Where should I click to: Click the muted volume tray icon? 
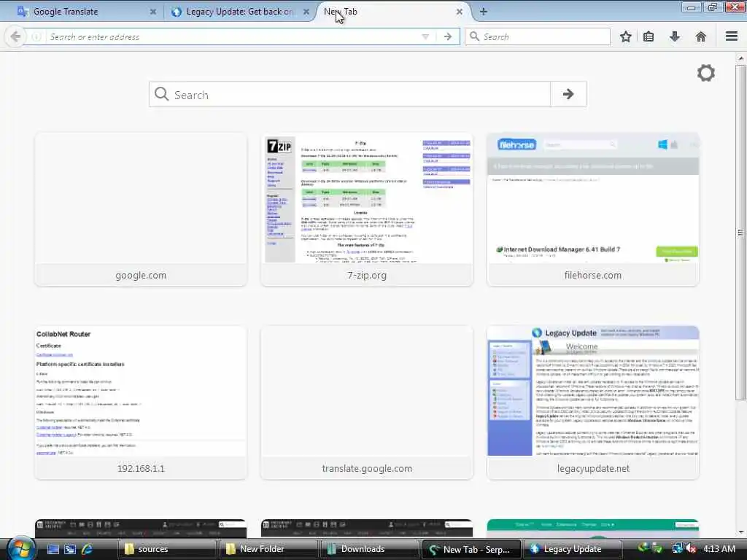(691, 549)
